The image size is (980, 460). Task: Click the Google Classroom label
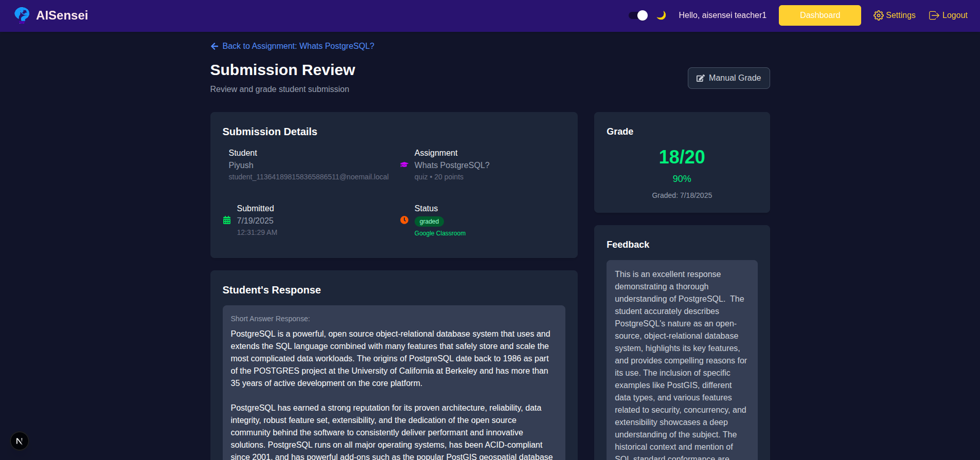coord(440,233)
